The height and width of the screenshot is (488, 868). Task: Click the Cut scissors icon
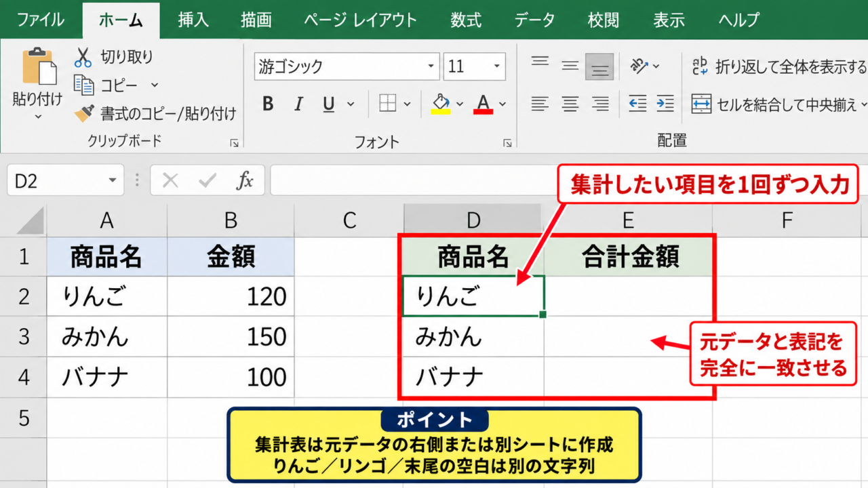pos(83,57)
